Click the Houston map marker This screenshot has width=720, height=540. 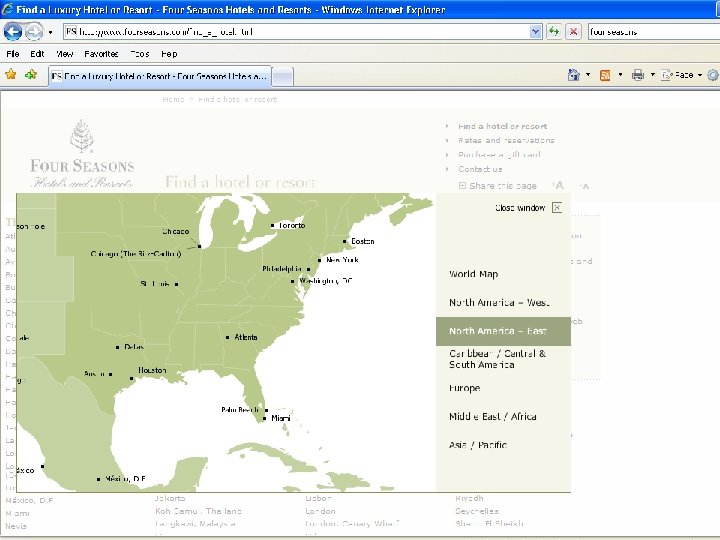(x=132, y=378)
